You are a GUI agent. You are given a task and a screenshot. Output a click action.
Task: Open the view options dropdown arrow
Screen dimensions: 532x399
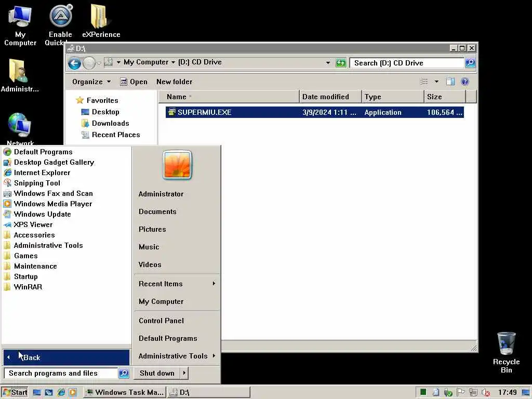pyautogui.click(x=436, y=82)
